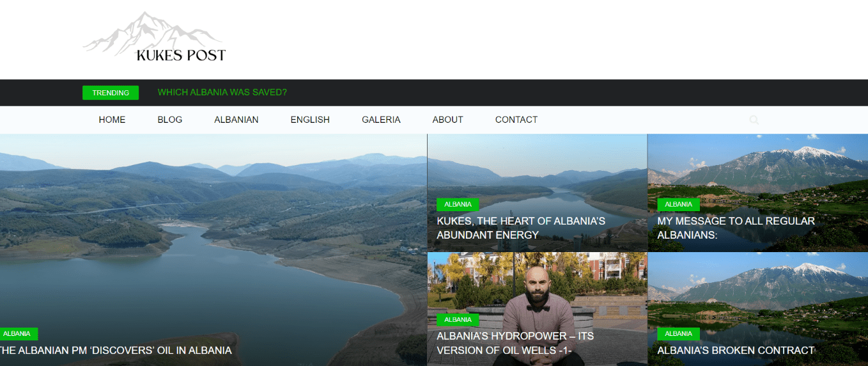Click the green TRENDING label
The width and height of the screenshot is (868, 366).
[111, 93]
